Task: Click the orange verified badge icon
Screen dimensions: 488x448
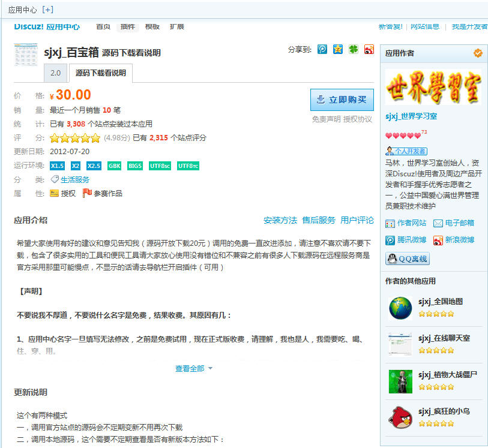Action: [478, 53]
